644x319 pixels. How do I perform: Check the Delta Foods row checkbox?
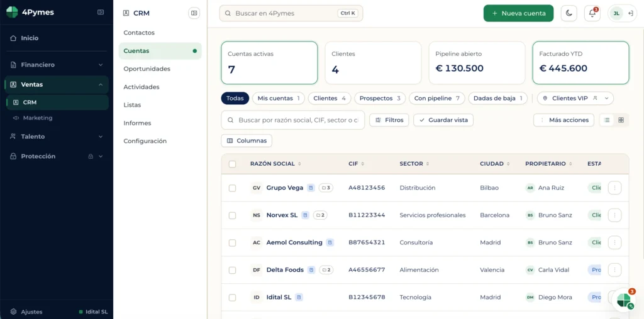(233, 270)
